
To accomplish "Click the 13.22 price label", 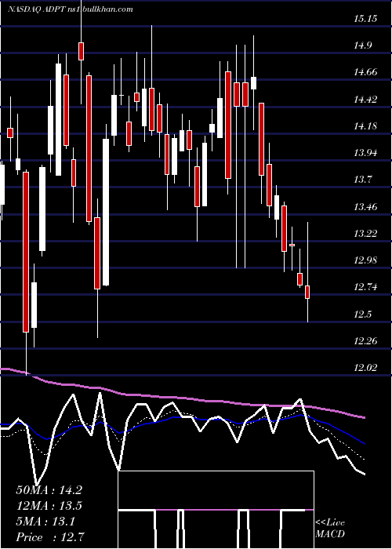I will pos(365,233).
